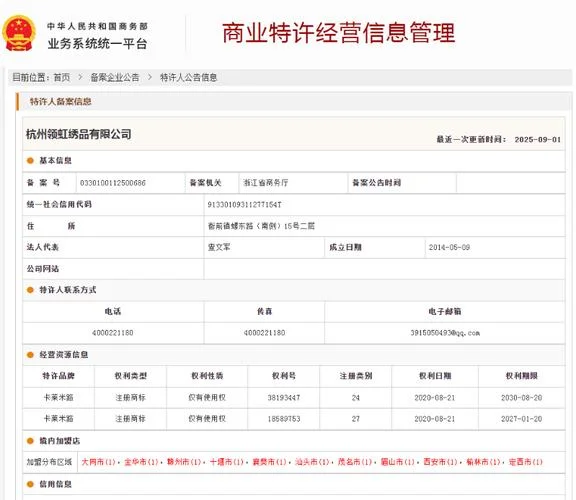Open the 定西市(1) franchise link
The image size is (576, 500).
pyautogui.click(x=526, y=462)
